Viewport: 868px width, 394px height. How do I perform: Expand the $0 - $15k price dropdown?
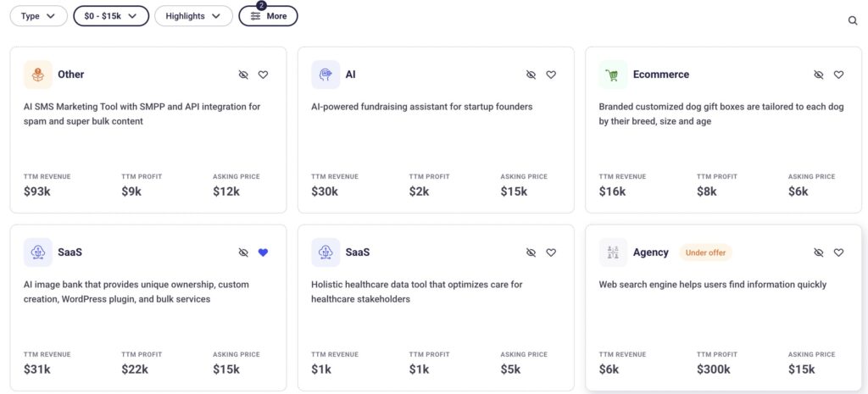click(x=111, y=16)
